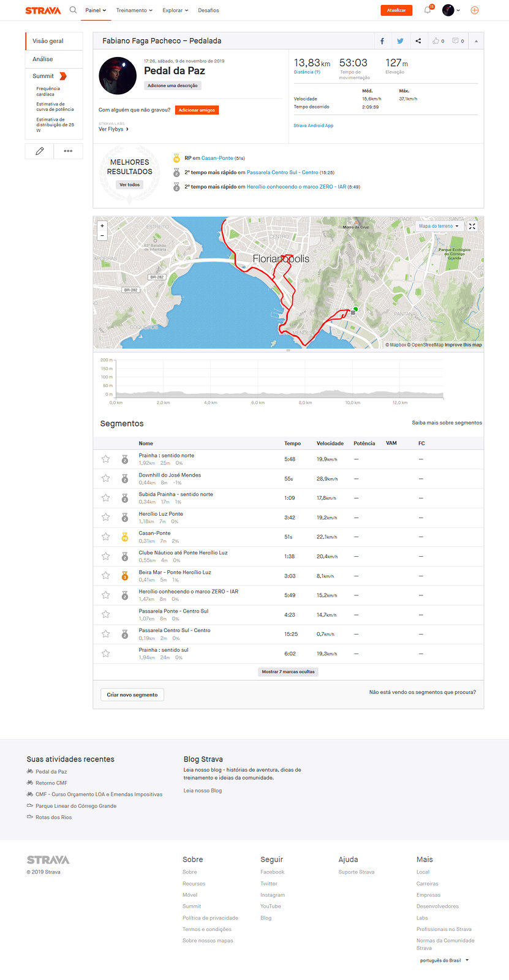The width and height of the screenshot is (509, 980).
Task: Click the orange plus upload icon
Action: 474,10
